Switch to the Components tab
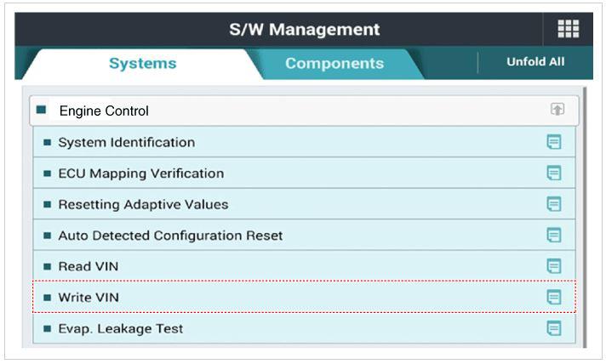This screenshot has width=606, height=364. pyautogui.click(x=334, y=64)
